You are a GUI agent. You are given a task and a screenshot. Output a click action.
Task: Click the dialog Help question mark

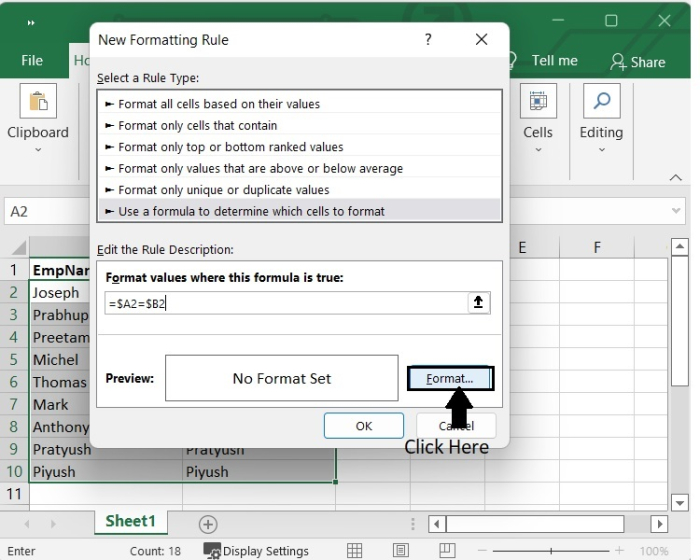pos(428,40)
